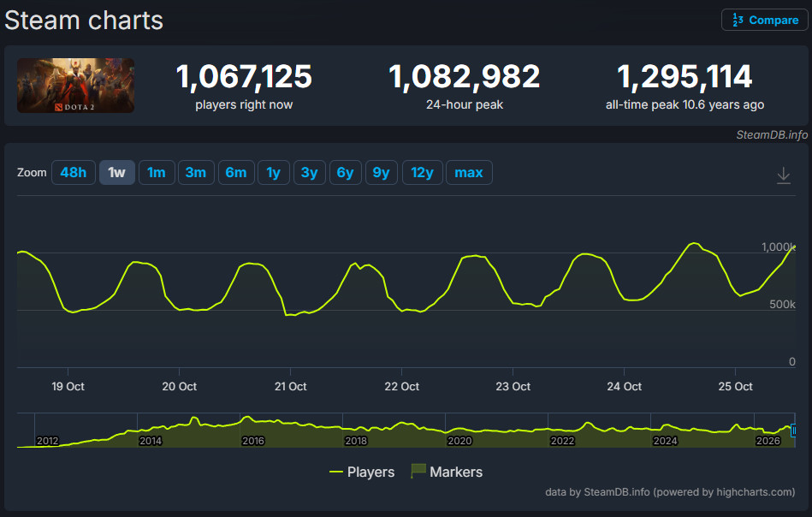Viewport: 812px width, 517px height.
Task: Click the SteamDB.info credit text
Action: tap(772, 135)
